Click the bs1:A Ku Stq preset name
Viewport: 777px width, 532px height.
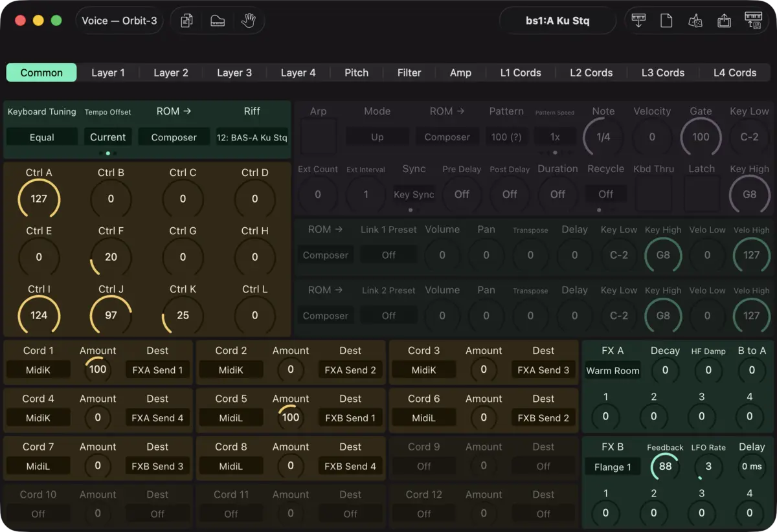tap(557, 21)
